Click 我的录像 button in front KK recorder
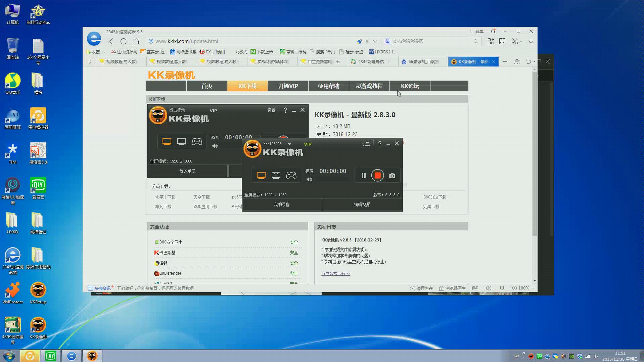 coord(282,205)
